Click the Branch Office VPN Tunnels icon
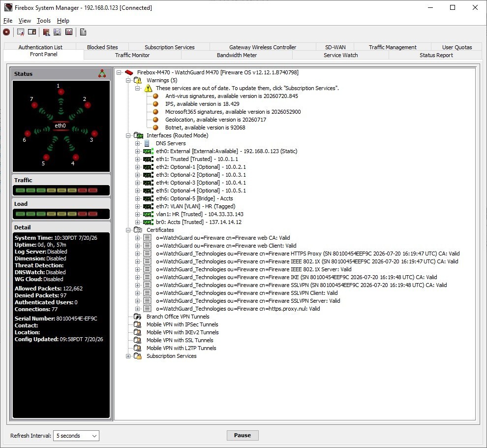The image size is (487, 448). click(x=137, y=317)
